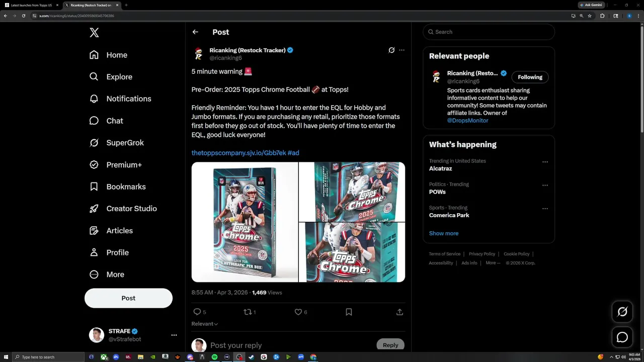Image resolution: width=644 pixels, height=362 pixels.
Task: Open the hobby box image on the left
Action: 245,222
